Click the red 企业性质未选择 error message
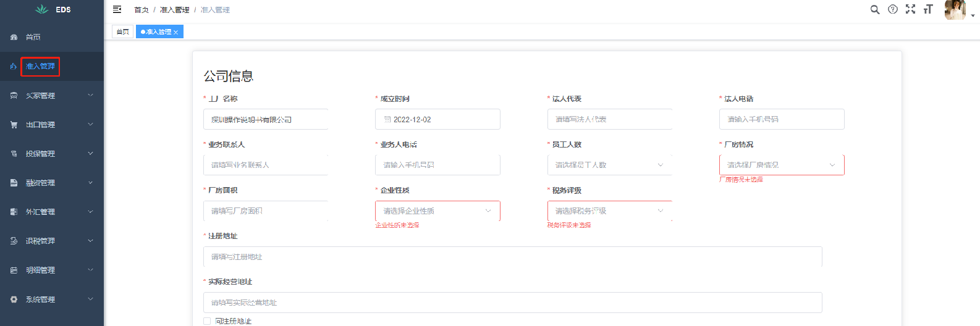Screen dimensions: 980x326 tap(397, 225)
